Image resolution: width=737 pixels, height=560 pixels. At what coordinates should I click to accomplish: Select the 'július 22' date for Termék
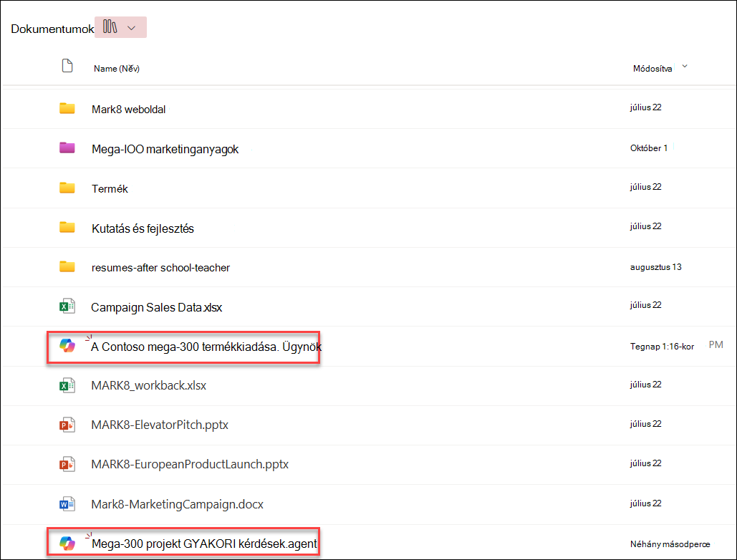point(646,186)
